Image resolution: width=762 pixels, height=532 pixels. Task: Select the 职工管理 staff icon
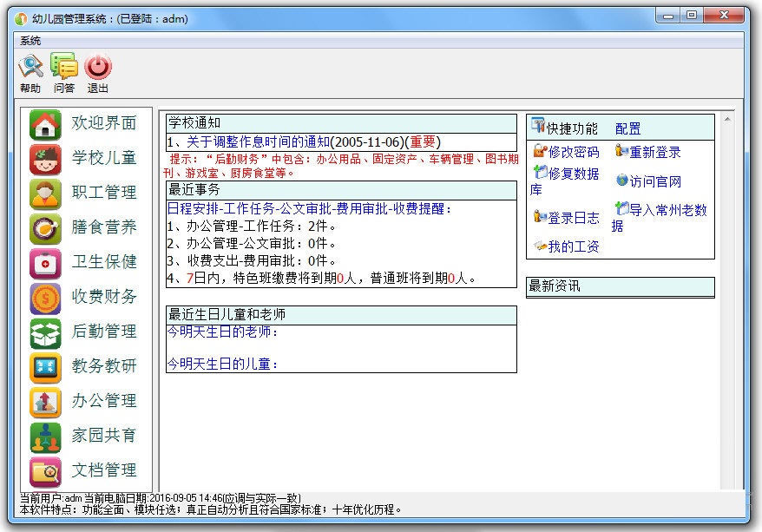click(45, 194)
